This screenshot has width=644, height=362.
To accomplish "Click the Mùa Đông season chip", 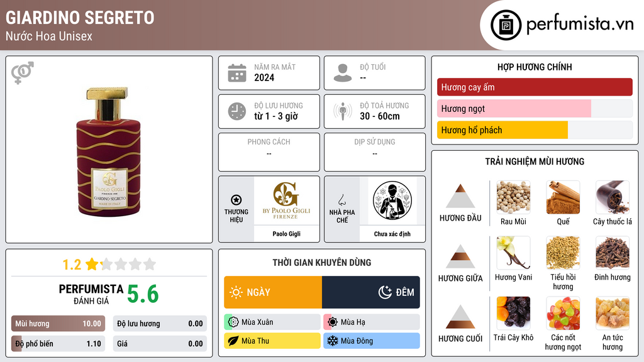I will pos(372,341).
